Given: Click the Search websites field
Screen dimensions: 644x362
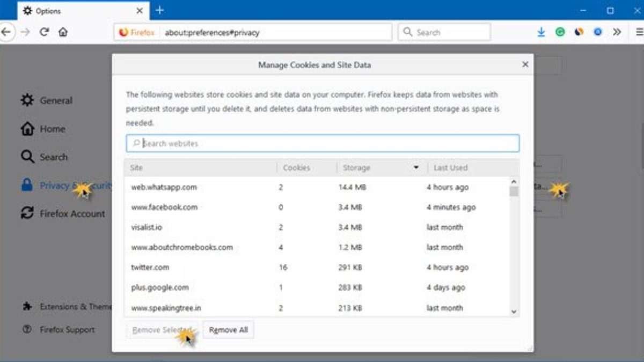Looking at the screenshot, I should [x=323, y=143].
